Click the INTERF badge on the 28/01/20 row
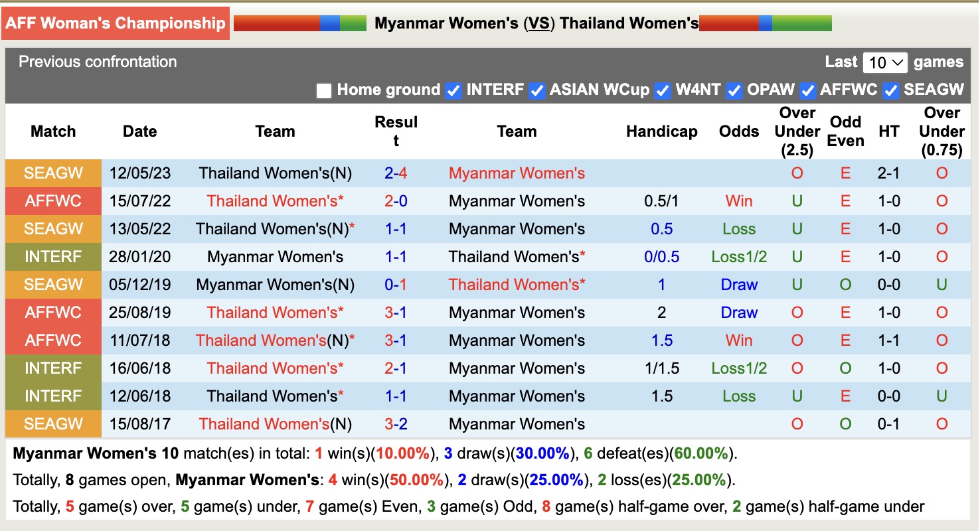Screen dimensions: 980x531 coord(53,256)
